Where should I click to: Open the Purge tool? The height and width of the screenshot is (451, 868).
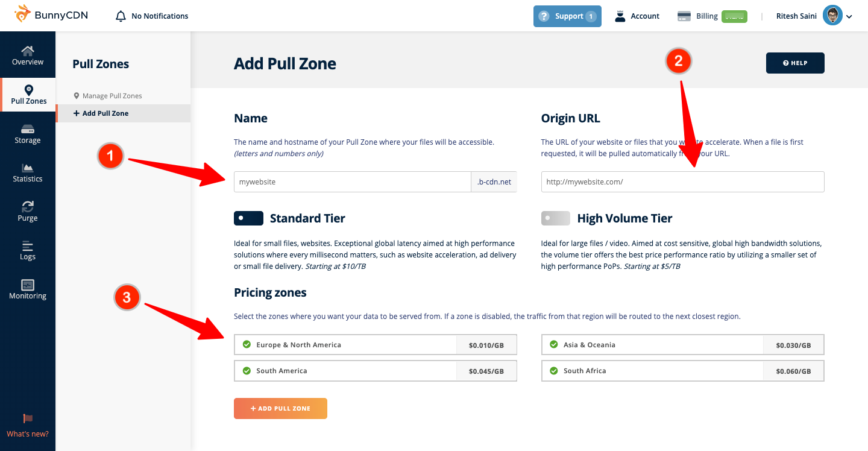click(x=27, y=212)
